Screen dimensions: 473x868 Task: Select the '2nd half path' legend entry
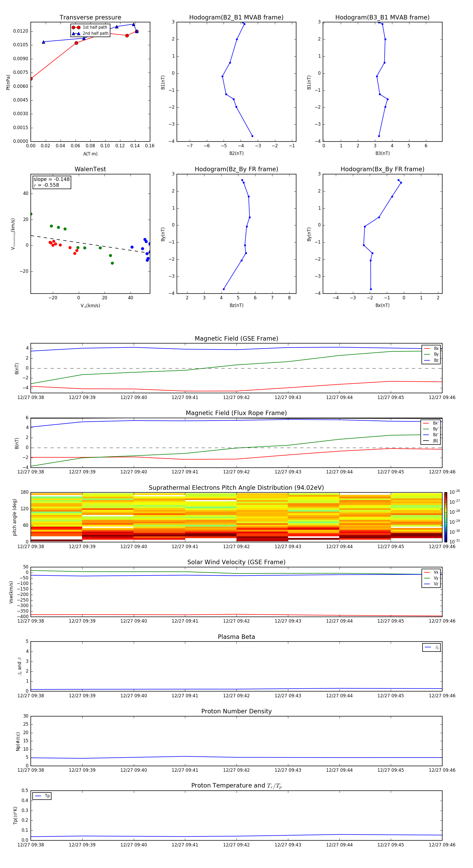[x=90, y=33]
